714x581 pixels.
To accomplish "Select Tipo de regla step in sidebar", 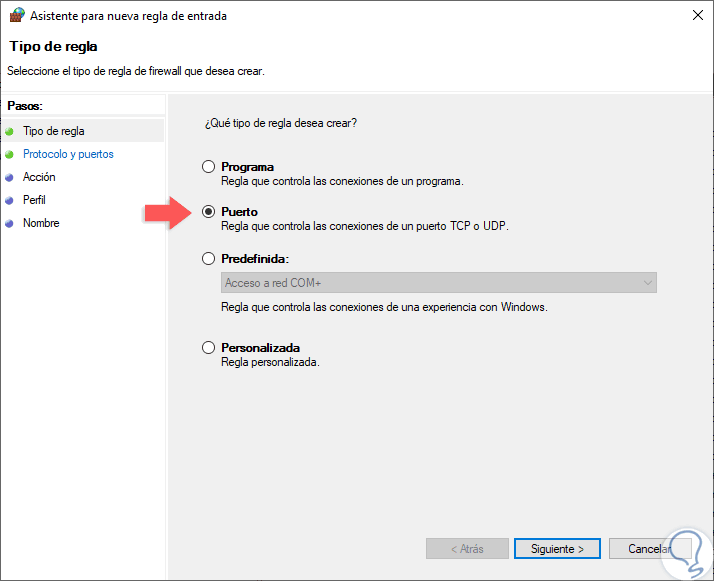I will [x=53, y=131].
